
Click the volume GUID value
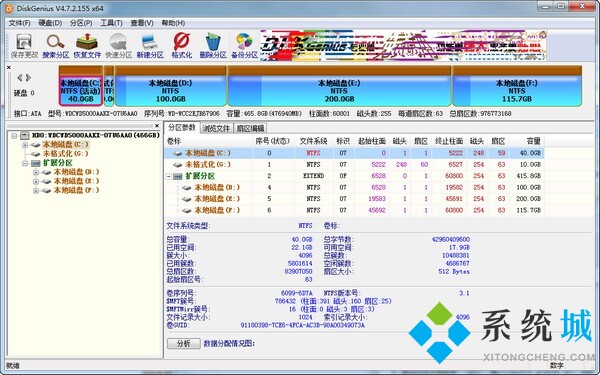[302, 325]
